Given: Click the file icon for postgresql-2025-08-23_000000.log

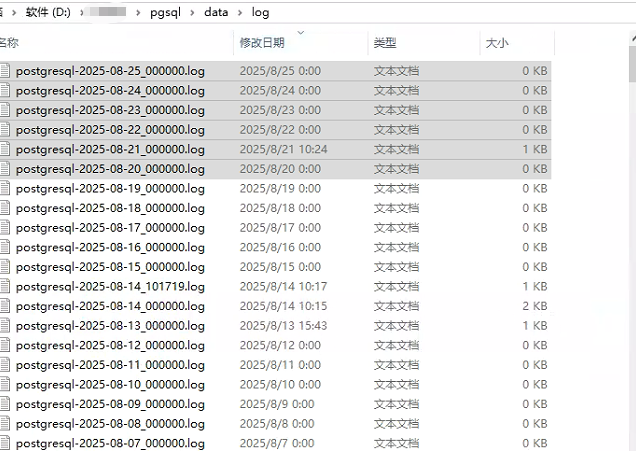Looking at the screenshot, I should pos(4,110).
